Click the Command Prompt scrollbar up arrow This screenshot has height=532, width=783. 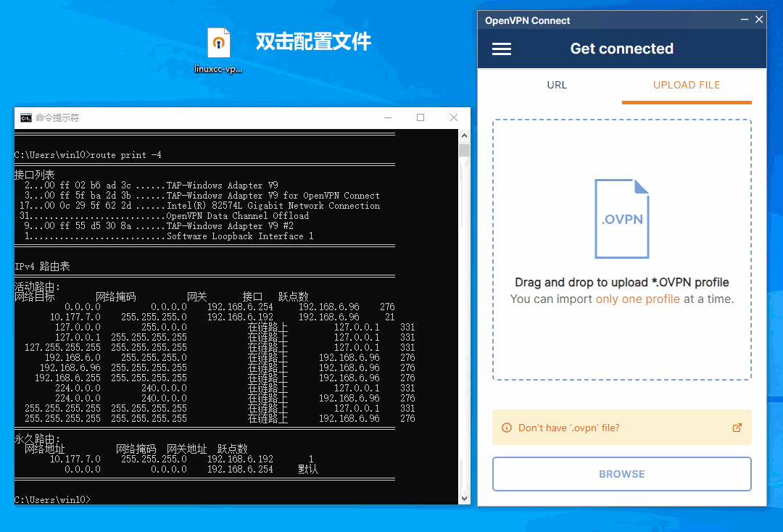click(465, 136)
